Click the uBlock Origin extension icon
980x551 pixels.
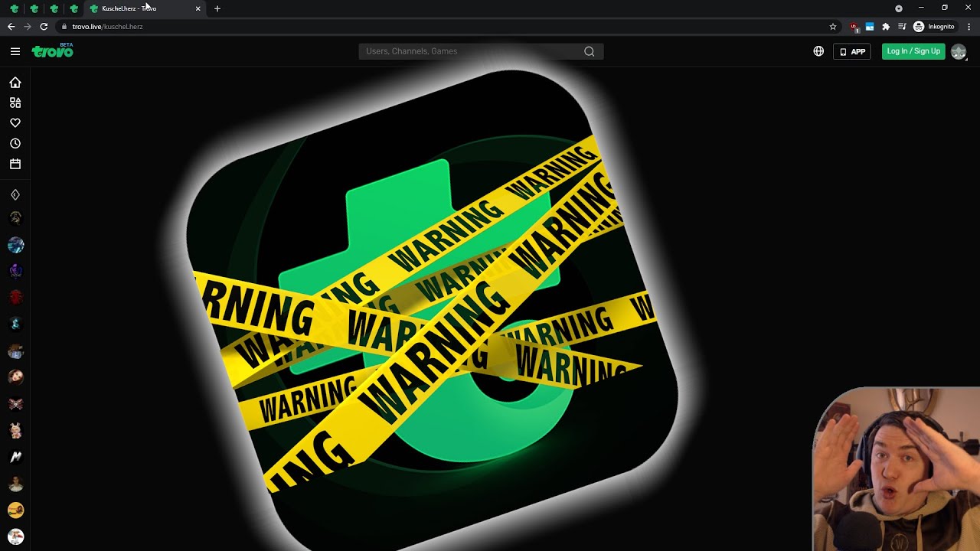(x=854, y=27)
